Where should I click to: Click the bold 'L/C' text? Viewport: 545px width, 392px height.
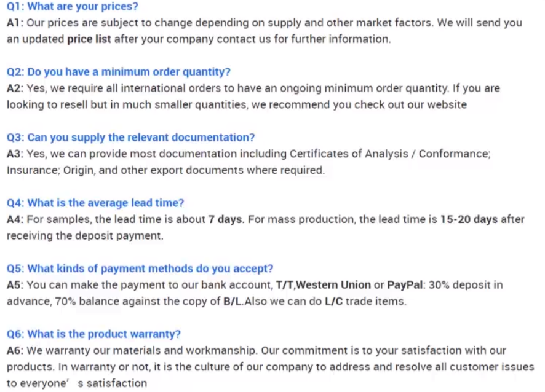333,301
